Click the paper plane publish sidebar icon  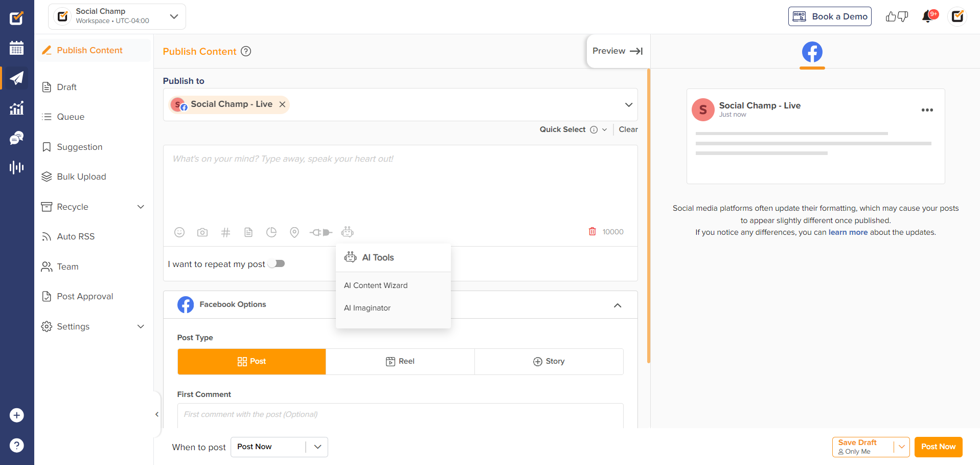click(x=17, y=78)
